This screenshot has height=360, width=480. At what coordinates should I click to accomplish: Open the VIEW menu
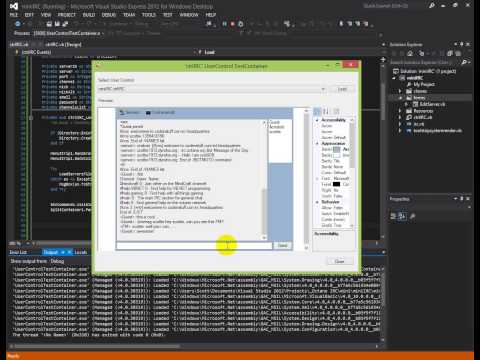click(46, 15)
